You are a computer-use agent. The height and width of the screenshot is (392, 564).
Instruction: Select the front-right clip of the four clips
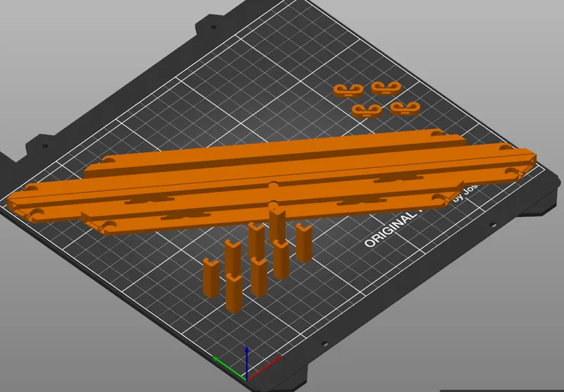click(x=405, y=109)
